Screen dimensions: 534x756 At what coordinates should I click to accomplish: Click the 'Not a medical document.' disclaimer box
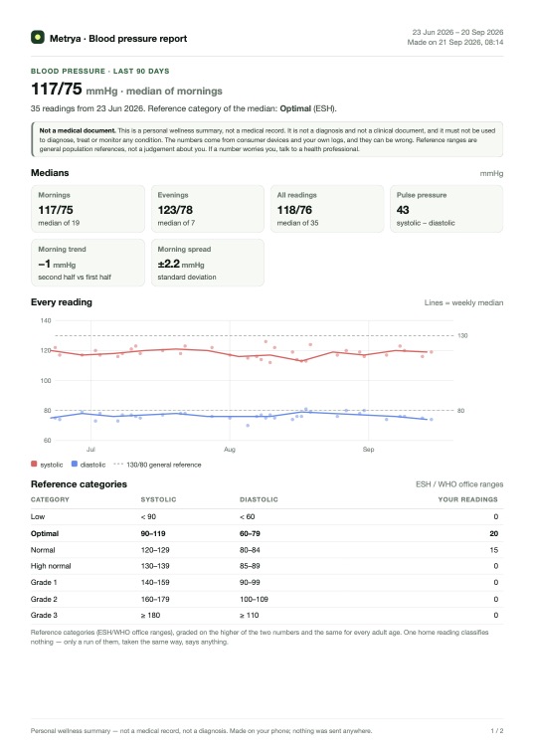[267, 139]
